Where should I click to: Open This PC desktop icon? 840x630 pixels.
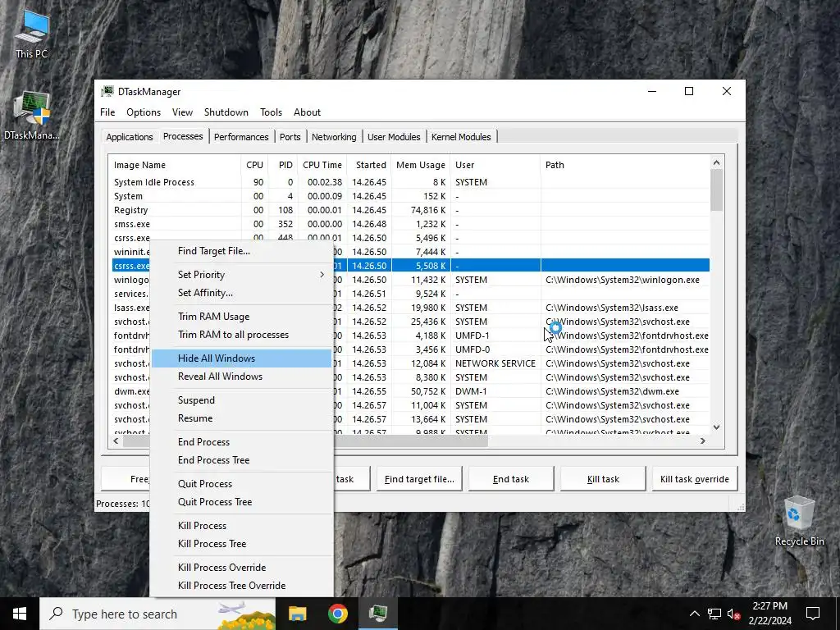point(32,34)
